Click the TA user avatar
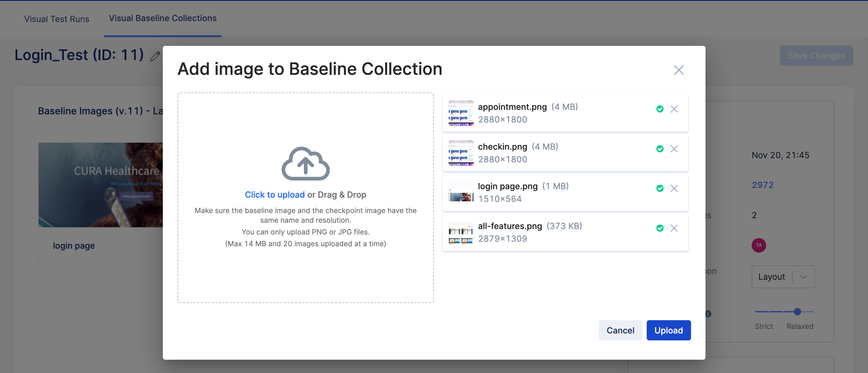Viewport: 868px width, 373px height. coord(759,245)
